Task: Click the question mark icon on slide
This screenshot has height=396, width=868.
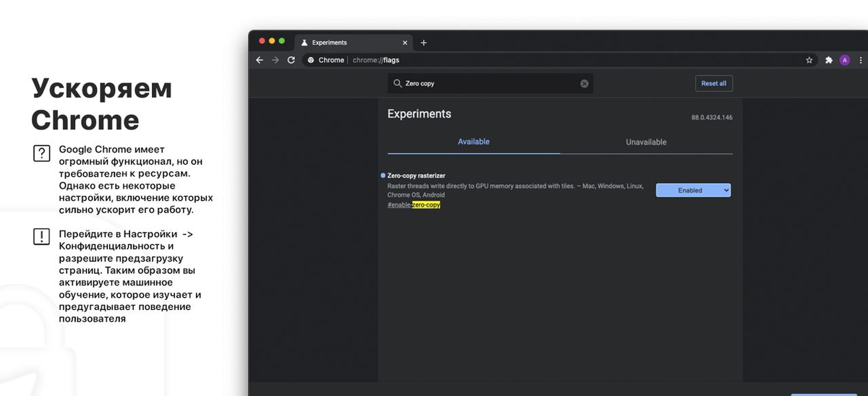Action: (x=41, y=154)
